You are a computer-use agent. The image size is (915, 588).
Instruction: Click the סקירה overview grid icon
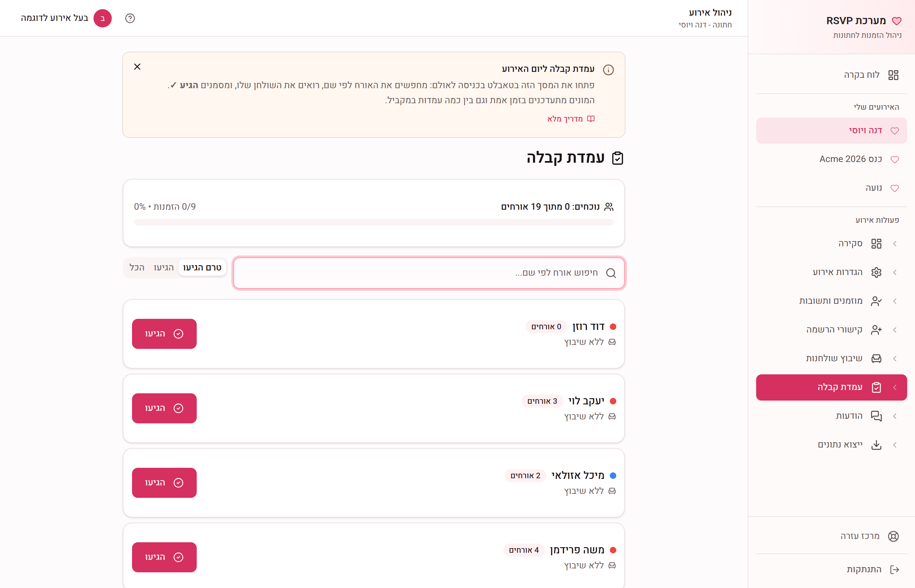[x=876, y=244]
